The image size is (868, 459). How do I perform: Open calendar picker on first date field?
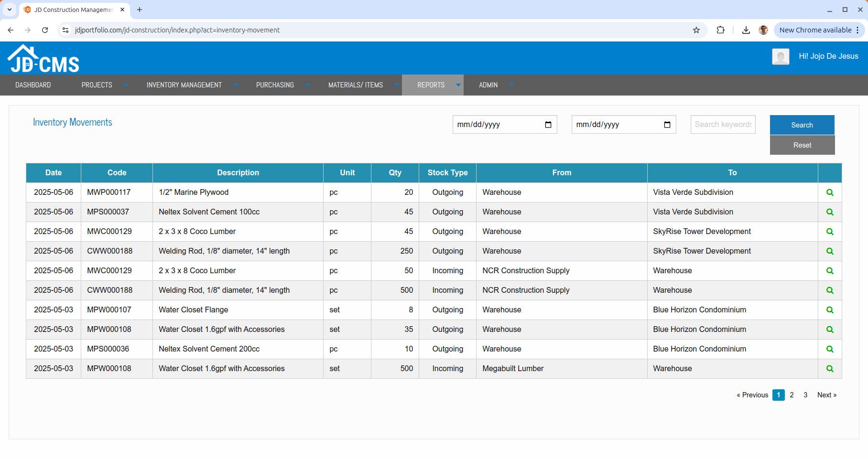coord(548,125)
